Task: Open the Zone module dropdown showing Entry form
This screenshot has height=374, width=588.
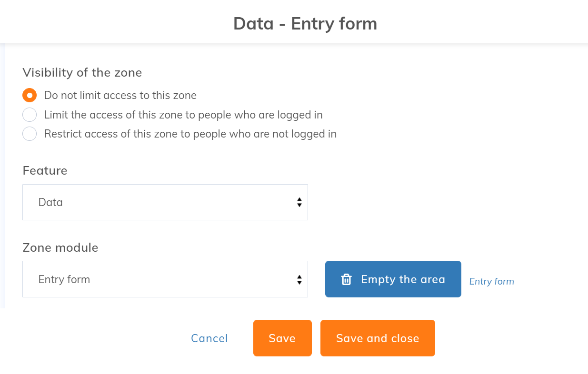Action: tap(165, 279)
